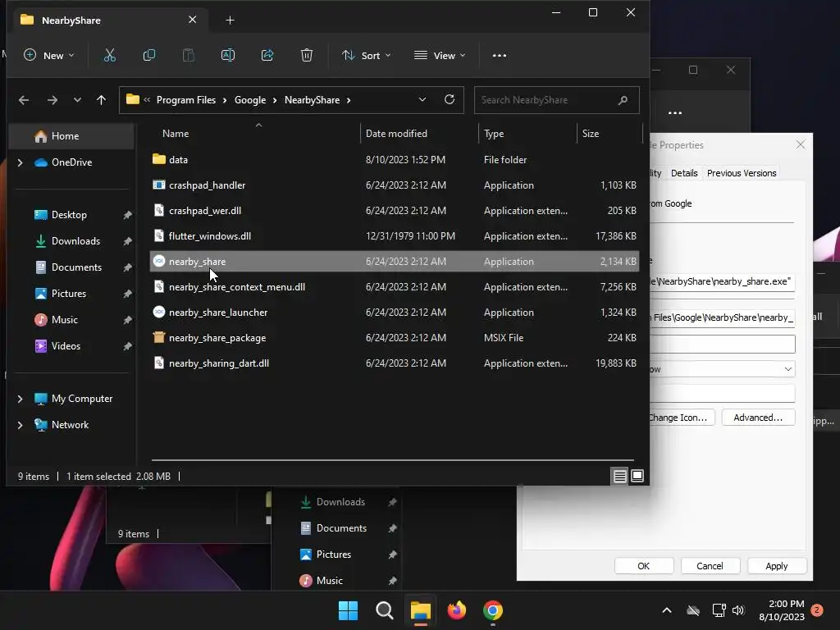Screen dimensions: 840x630
Task: Click the Share icon in toolbar
Action: (x=267, y=55)
